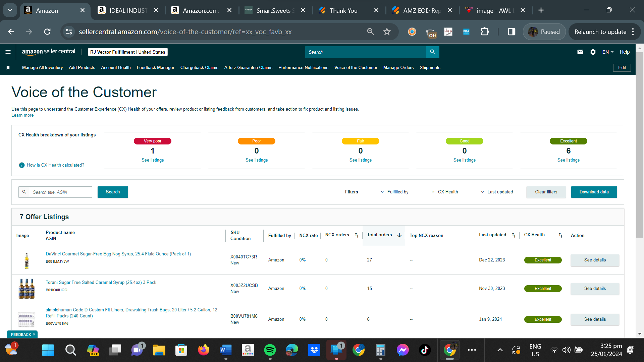Sort by Last updated arrows
This screenshot has height=362, width=644.
(514, 235)
